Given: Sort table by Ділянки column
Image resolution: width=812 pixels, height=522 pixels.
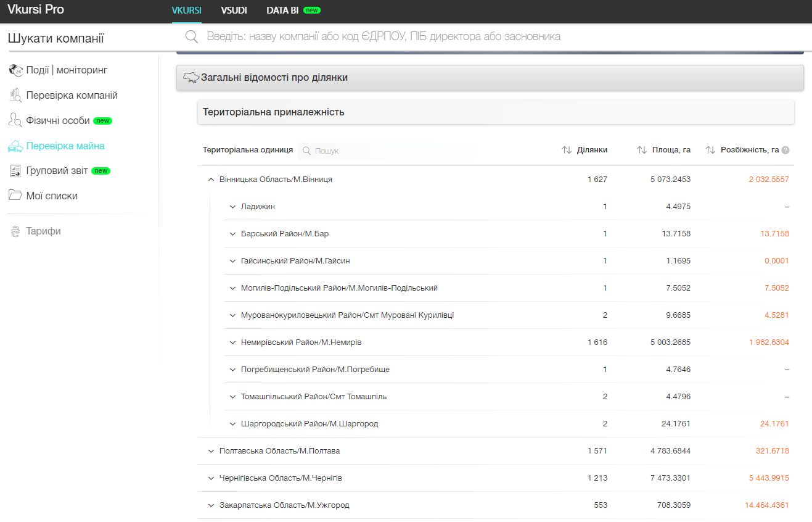Looking at the screenshot, I should point(567,150).
